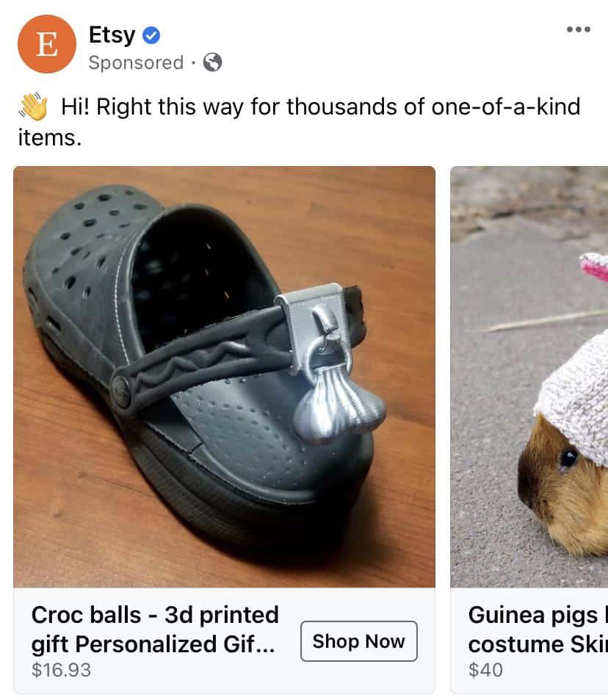Click the Sponsored label
The height and width of the screenshot is (700, 608).
[136, 62]
